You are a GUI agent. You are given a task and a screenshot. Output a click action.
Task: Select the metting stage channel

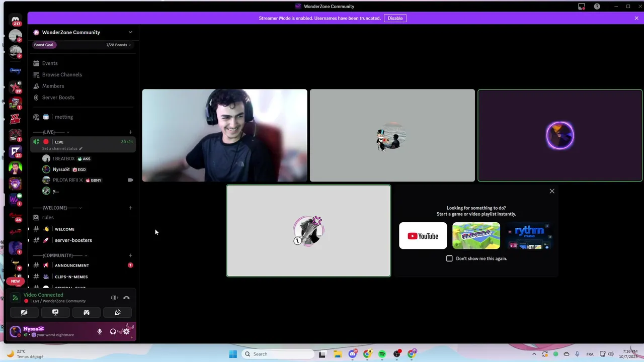tap(83, 117)
